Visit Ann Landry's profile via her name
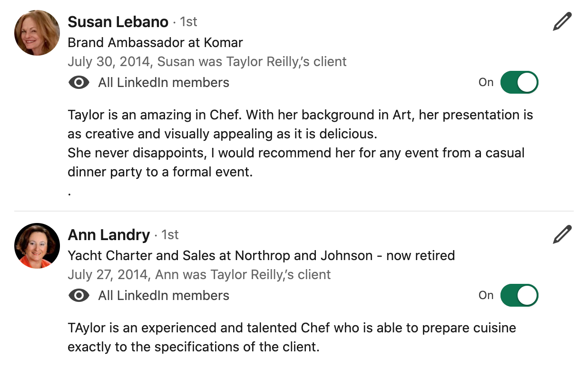This screenshot has height=368, width=588. click(109, 235)
